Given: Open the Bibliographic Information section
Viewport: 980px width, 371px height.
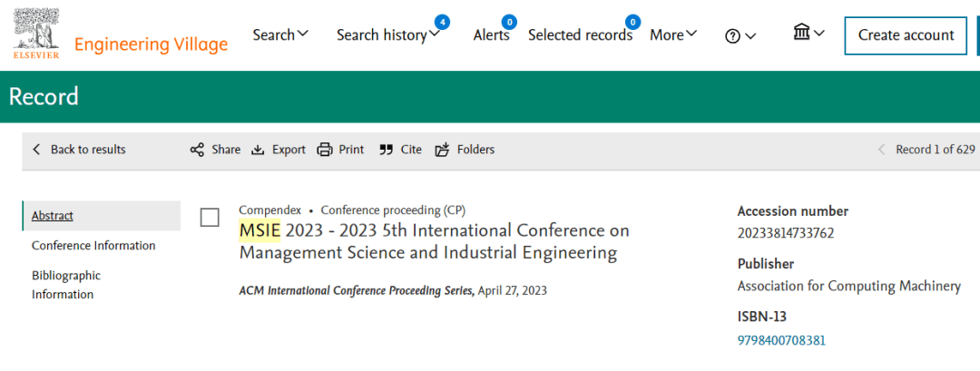Looking at the screenshot, I should pyautogui.click(x=66, y=285).
